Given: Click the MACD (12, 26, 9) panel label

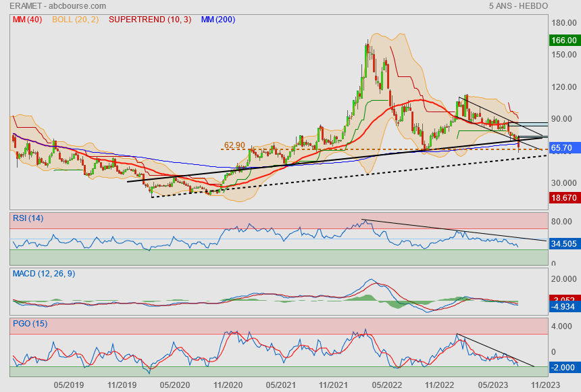Looking at the screenshot, I should point(44,274).
